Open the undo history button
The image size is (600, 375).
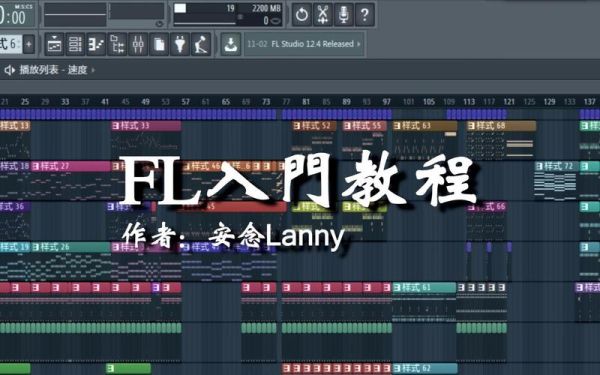(x=302, y=15)
